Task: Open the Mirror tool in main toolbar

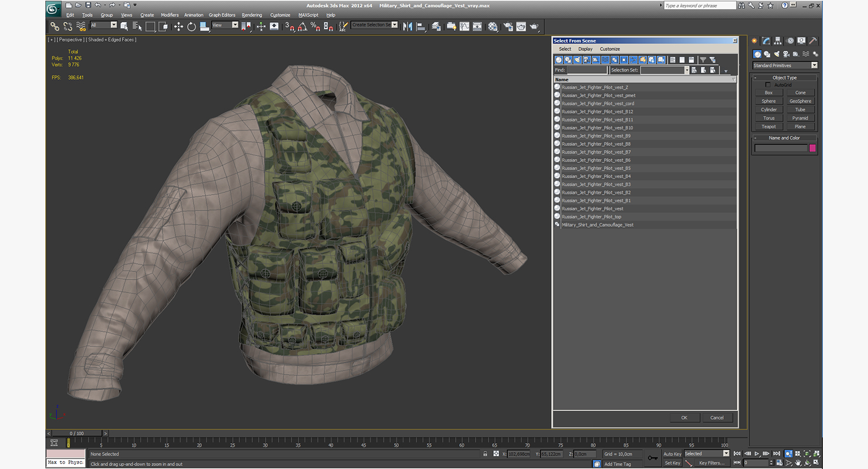Action: pos(408,26)
